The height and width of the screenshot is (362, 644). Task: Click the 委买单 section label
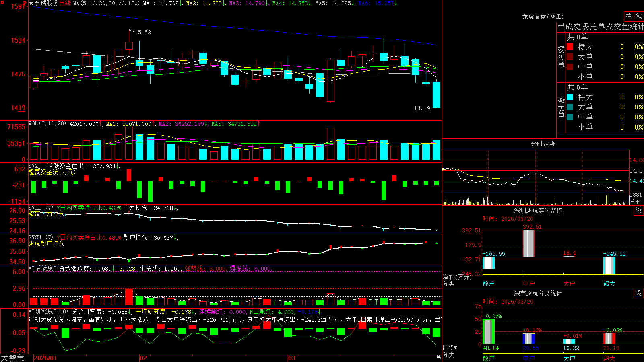pyautogui.click(x=561, y=57)
